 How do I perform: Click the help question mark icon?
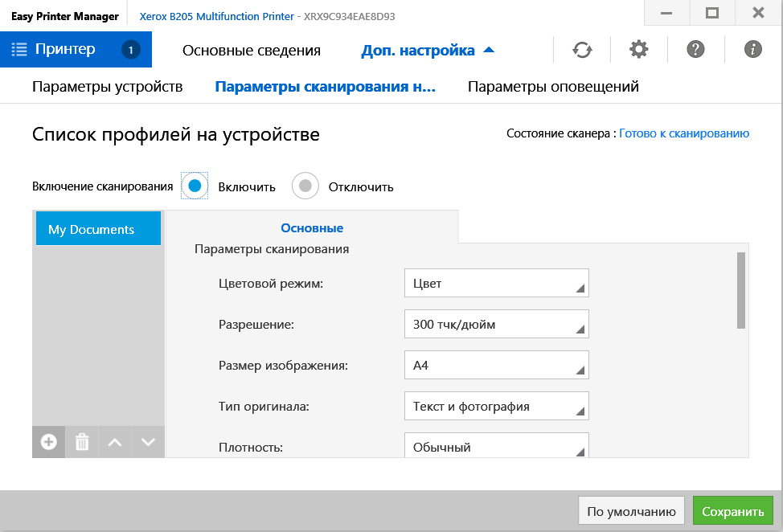696,50
